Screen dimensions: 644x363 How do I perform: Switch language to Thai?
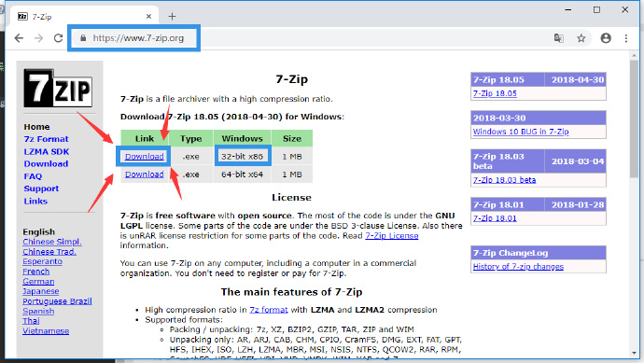click(31, 321)
